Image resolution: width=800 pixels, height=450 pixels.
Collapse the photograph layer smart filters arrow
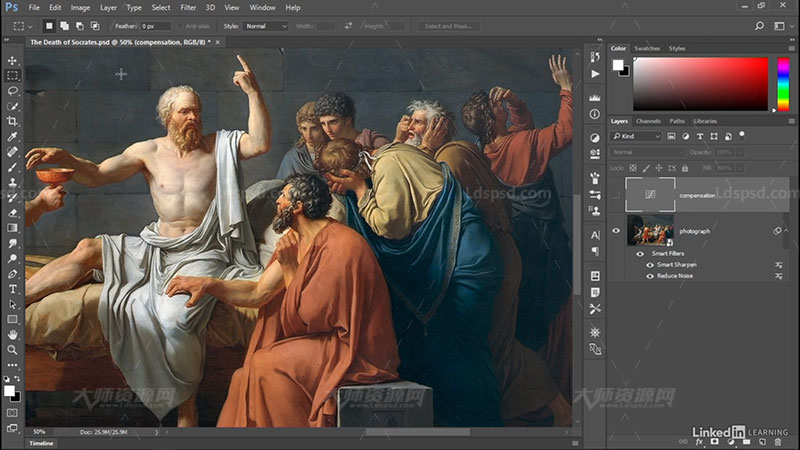pos(786,231)
